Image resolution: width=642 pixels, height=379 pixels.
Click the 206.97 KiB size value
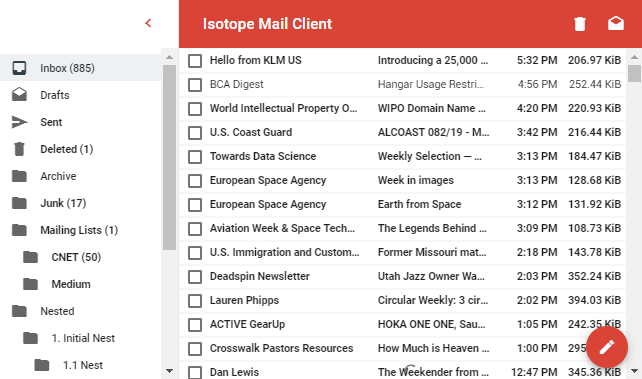[595, 61]
